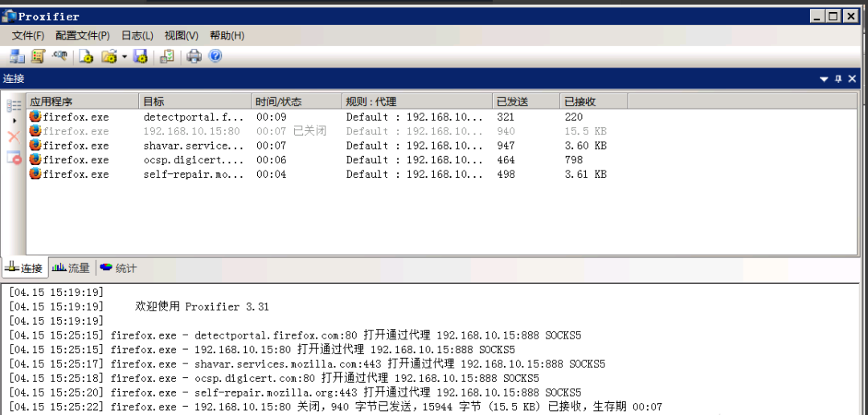Switch to the 流量 tab
Viewport: 868px width, 415px height.
pyautogui.click(x=71, y=268)
